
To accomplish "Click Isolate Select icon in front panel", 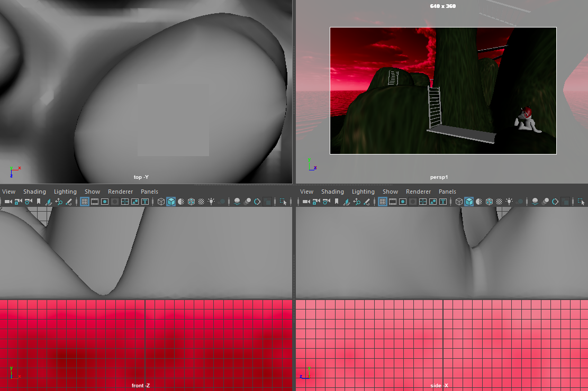I will pos(283,202).
